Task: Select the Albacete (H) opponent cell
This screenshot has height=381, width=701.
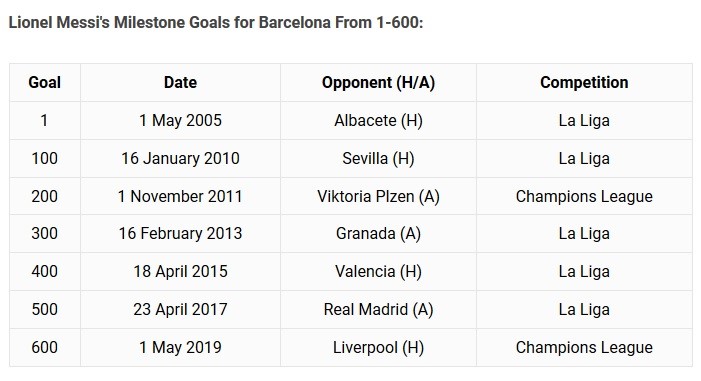Action: (378, 120)
